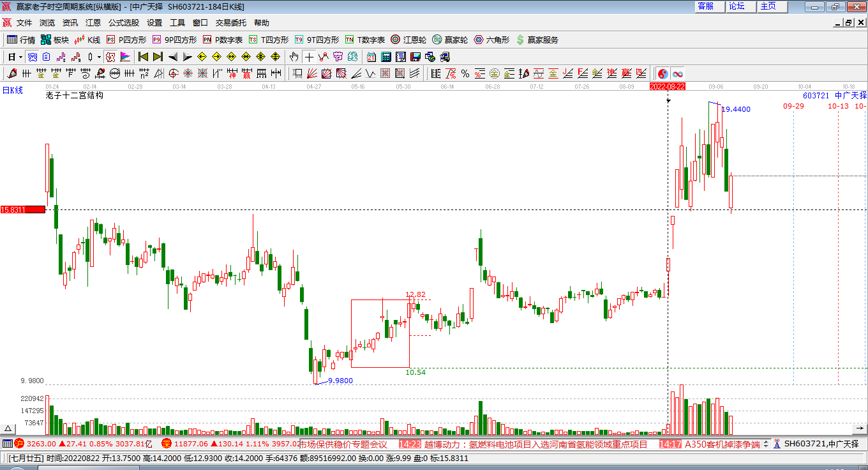Click the black left arrow icon

(173, 57)
